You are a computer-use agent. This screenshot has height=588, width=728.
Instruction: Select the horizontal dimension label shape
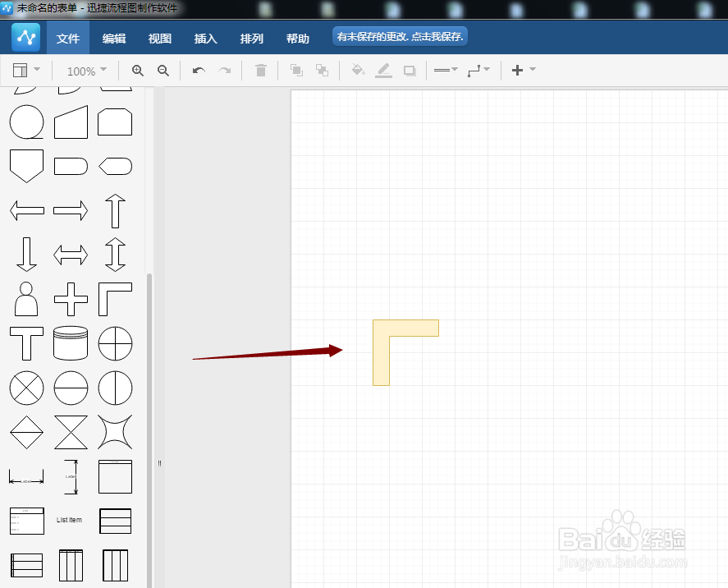click(x=26, y=477)
